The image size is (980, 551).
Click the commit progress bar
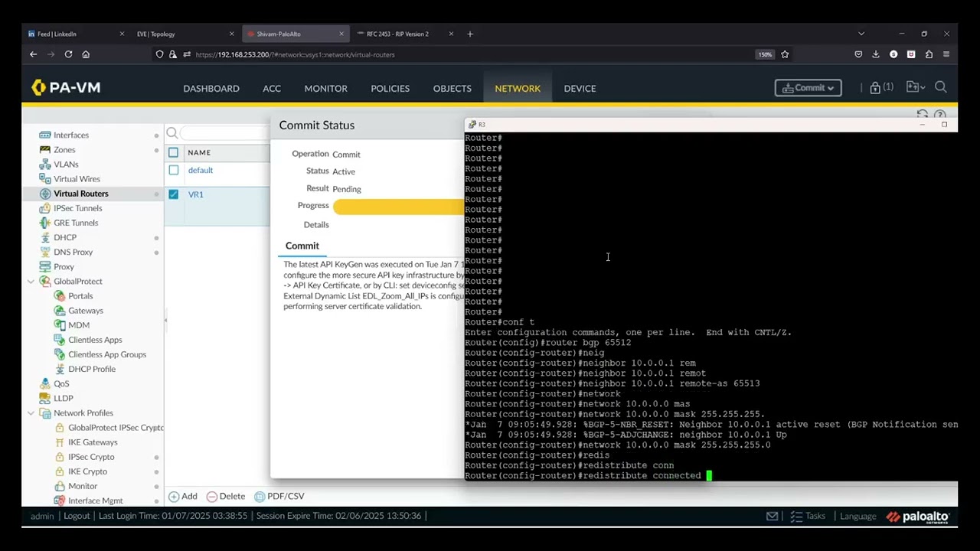tap(398, 207)
